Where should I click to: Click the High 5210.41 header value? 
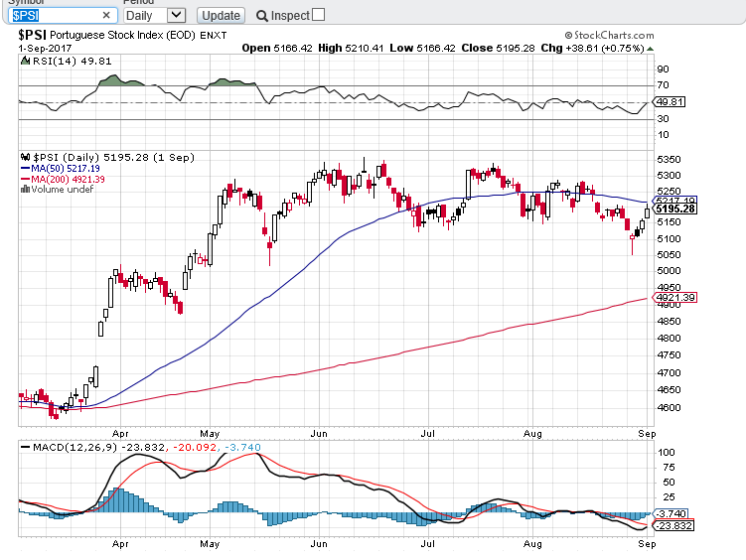351,48
